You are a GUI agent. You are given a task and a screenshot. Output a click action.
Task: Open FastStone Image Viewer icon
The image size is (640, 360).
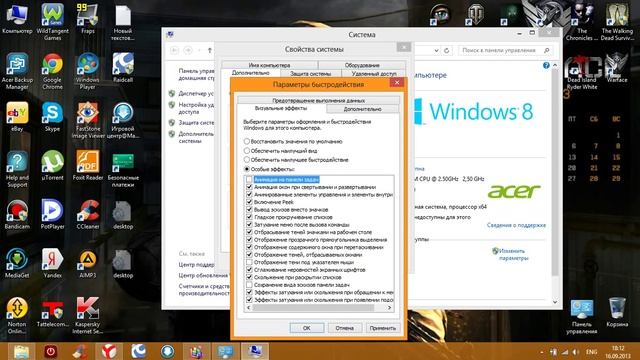(87, 120)
